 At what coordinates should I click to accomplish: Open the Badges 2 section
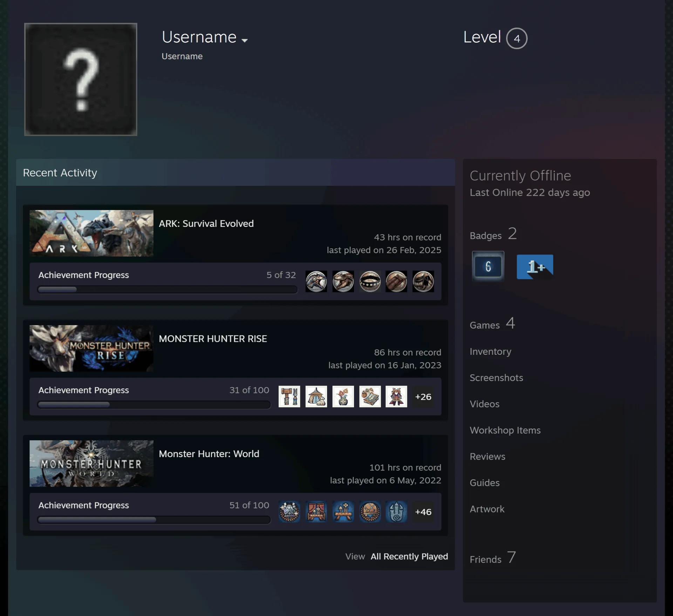pos(493,234)
